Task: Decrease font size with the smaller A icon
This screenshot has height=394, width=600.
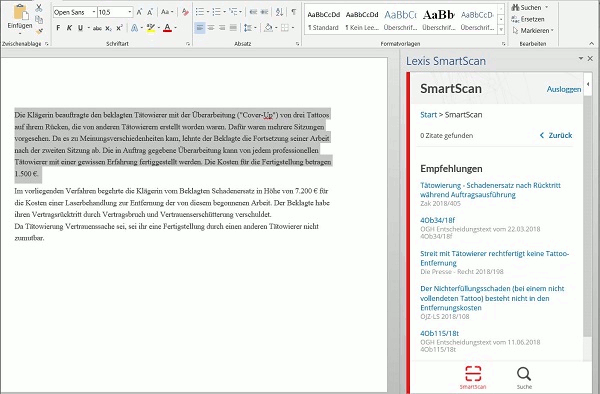Action: tap(150, 12)
